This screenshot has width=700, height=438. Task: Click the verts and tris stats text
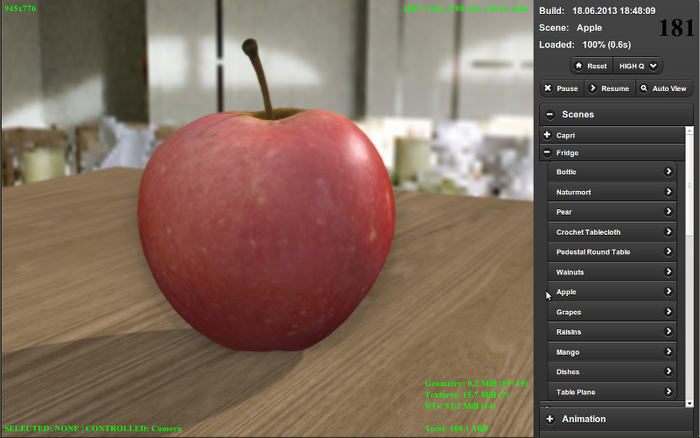point(465,8)
